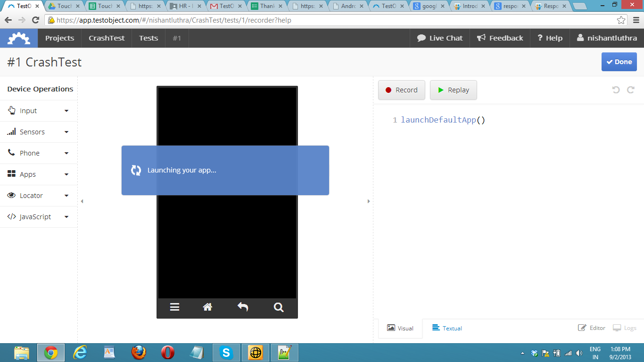Click the Replay button
Image resolution: width=644 pixels, height=362 pixels.
click(x=453, y=90)
